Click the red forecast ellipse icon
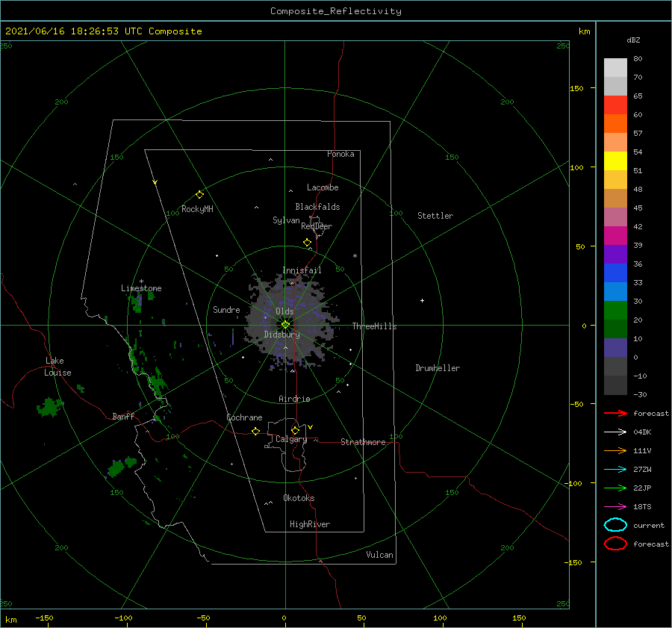This screenshot has height=628, width=672. [x=615, y=544]
